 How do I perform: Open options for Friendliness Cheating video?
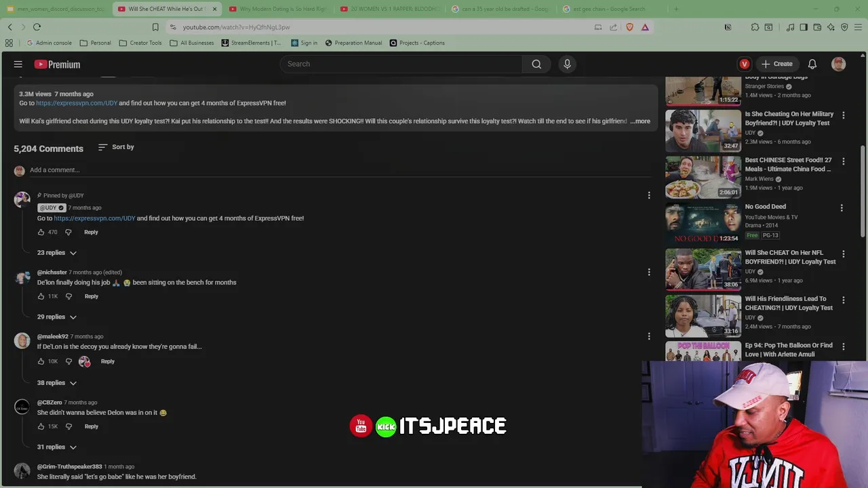click(844, 300)
